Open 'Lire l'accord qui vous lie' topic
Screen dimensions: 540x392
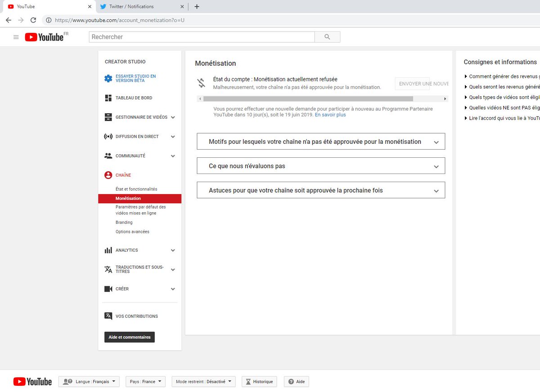(502, 118)
